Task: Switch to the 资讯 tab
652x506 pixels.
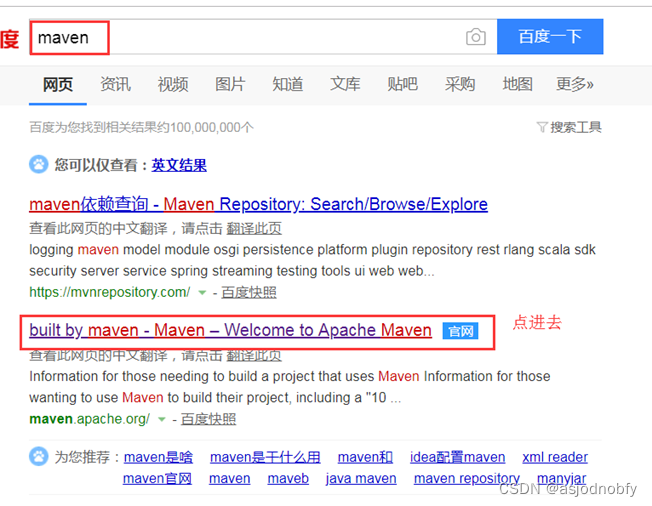Action: click(115, 84)
